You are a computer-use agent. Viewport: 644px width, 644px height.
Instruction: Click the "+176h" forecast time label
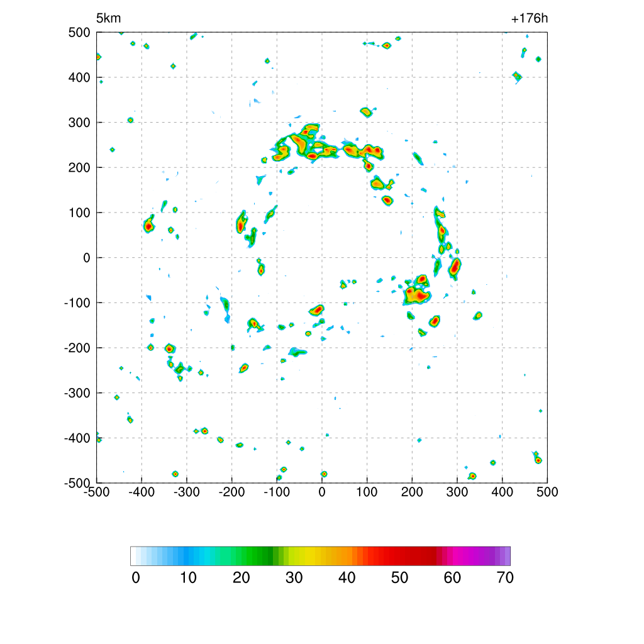point(530,18)
